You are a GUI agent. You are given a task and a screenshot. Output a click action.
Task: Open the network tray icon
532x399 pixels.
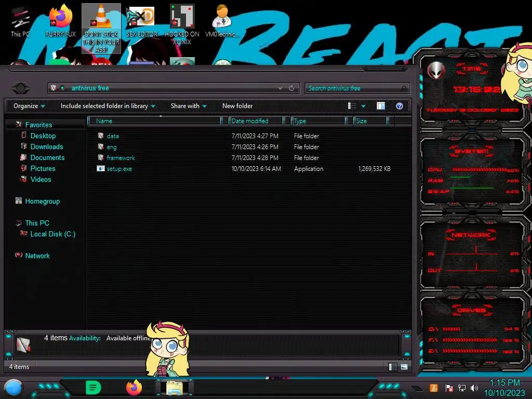[x=461, y=388]
